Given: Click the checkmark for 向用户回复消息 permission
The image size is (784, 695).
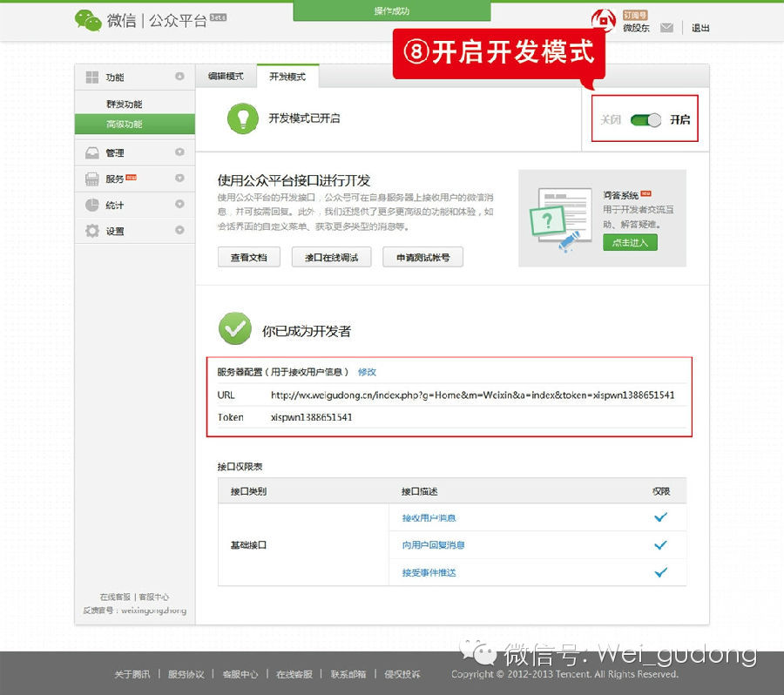Looking at the screenshot, I should coord(660,545).
